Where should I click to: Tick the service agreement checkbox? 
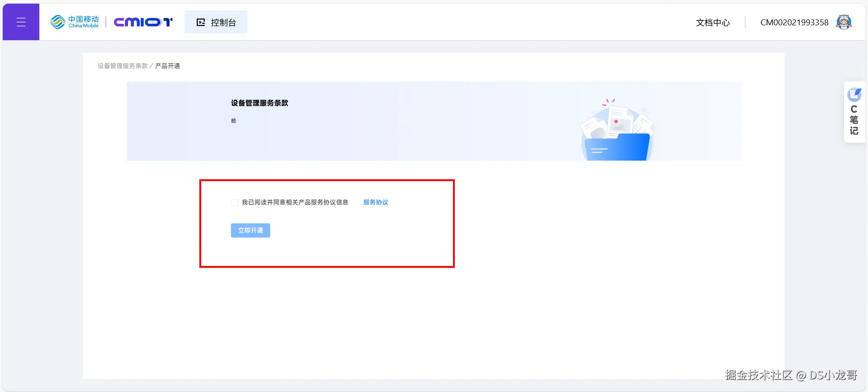click(234, 203)
